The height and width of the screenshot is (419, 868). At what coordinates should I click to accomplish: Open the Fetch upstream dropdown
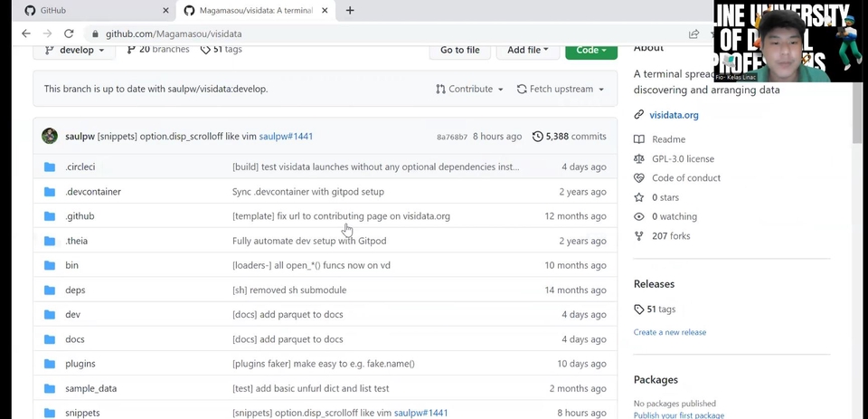(x=561, y=89)
